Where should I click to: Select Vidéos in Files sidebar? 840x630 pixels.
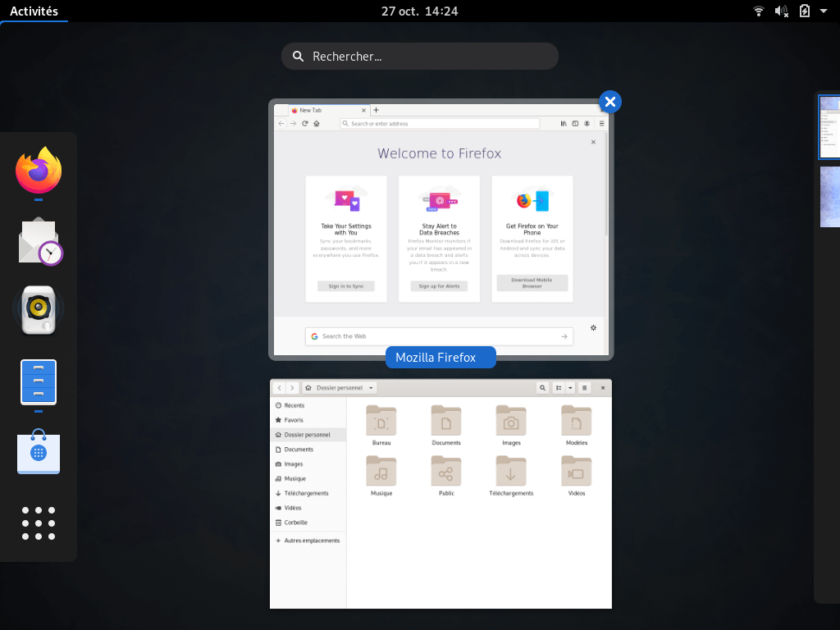tap(308, 507)
